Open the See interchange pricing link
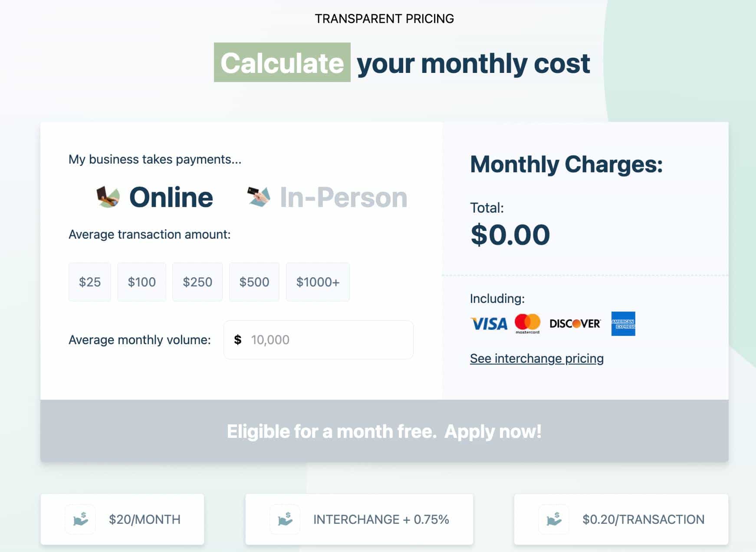756x552 pixels. click(536, 358)
